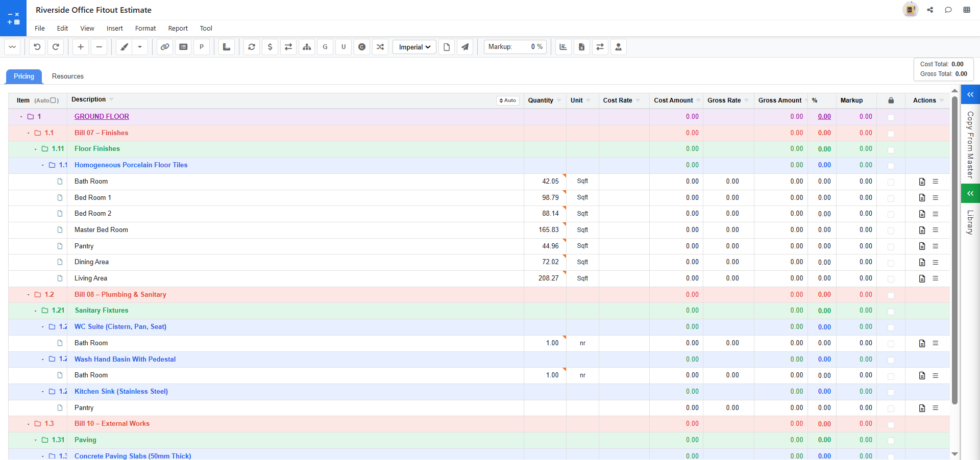Click the plus add-row toolbar icon

[x=81, y=47]
